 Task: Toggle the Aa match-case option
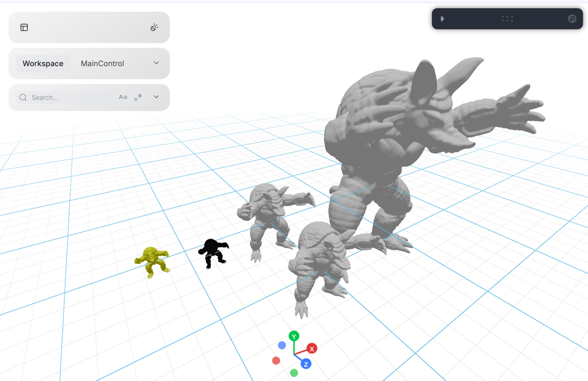[x=123, y=97]
